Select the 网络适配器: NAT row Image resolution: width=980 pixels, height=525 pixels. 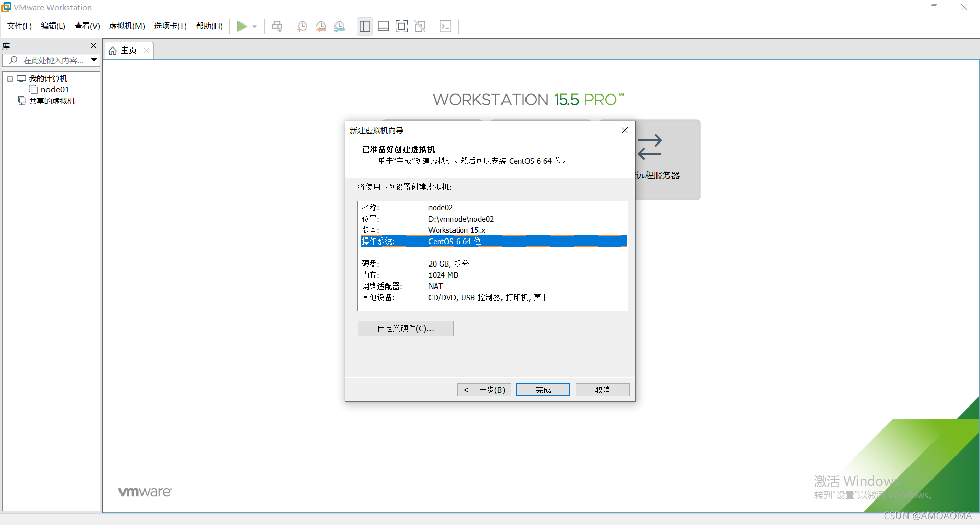pyautogui.click(x=493, y=287)
